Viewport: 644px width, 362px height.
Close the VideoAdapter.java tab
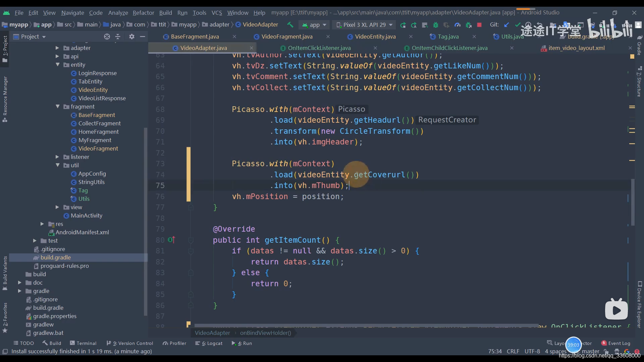251,48
